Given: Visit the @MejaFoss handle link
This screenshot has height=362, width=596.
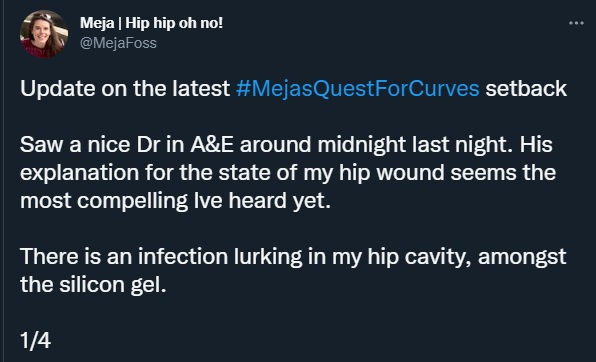Looking at the screenshot, I should [118, 43].
